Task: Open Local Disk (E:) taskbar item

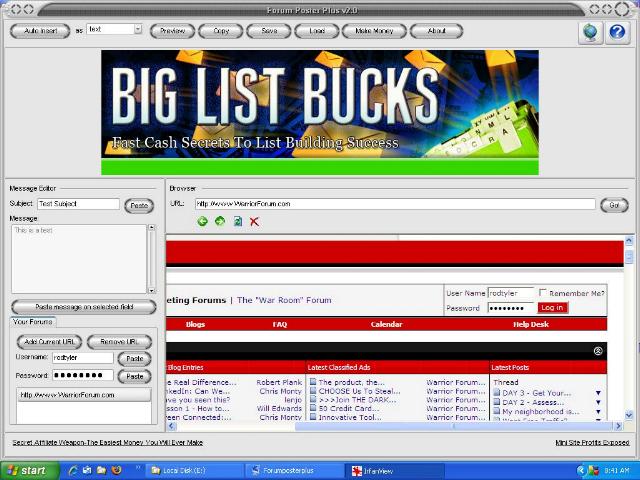Action: [194, 471]
